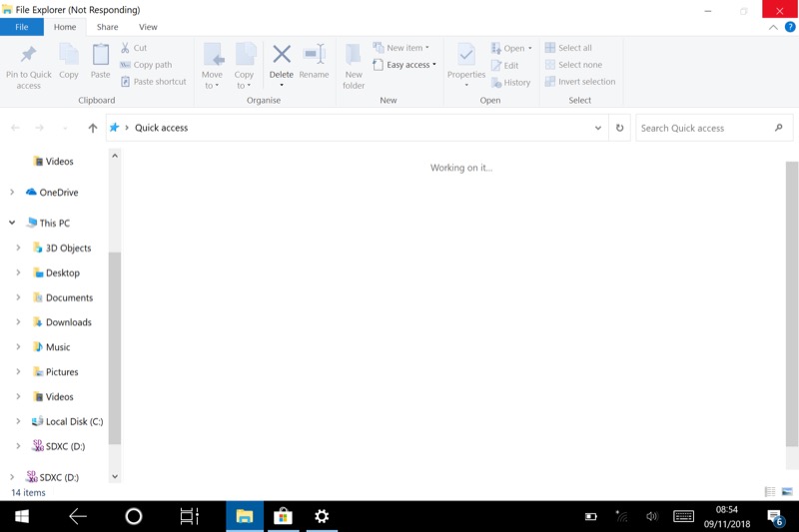
Task: Open Settings gear on taskbar
Action: (322, 516)
